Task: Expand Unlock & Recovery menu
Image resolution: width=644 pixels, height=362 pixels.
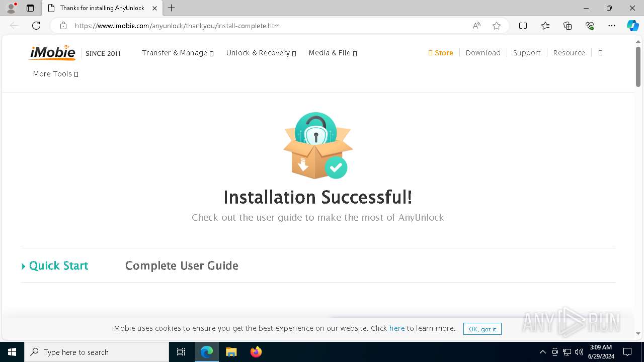Action: (261, 53)
